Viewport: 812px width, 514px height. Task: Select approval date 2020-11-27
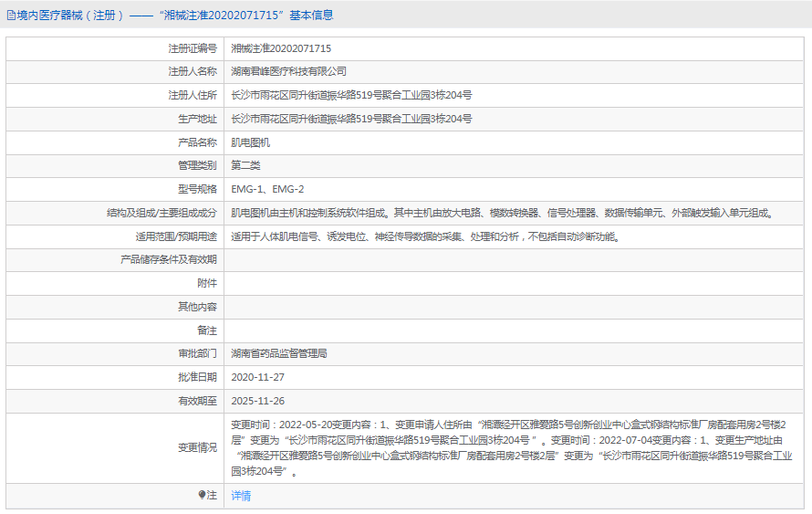pos(258,377)
